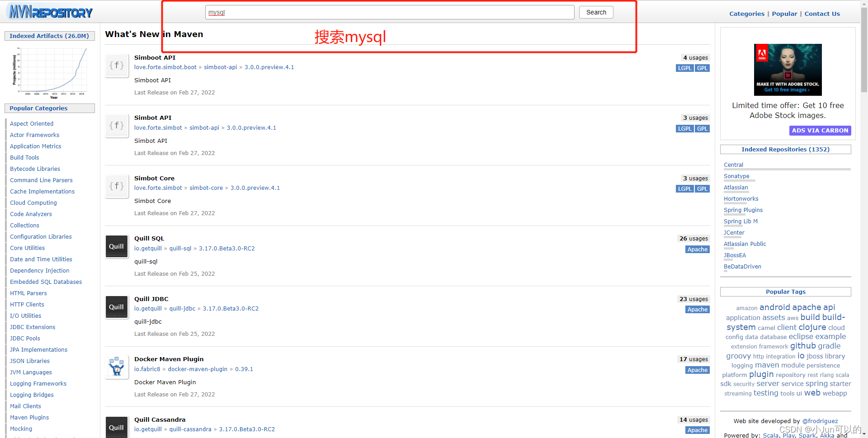Click the GPL license badge for Simbot Core
The width and height of the screenshot is (868, 438).
point(702,189)
